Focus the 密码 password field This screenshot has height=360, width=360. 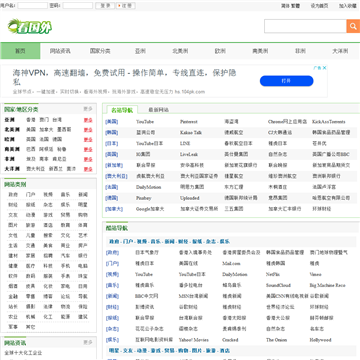(x=78, y=6)
